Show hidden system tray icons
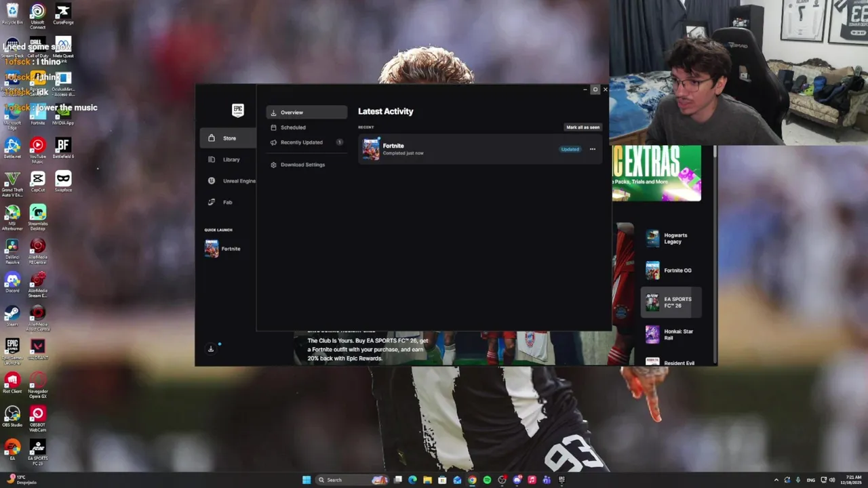 pyautogui.click(x=776, y=480)
